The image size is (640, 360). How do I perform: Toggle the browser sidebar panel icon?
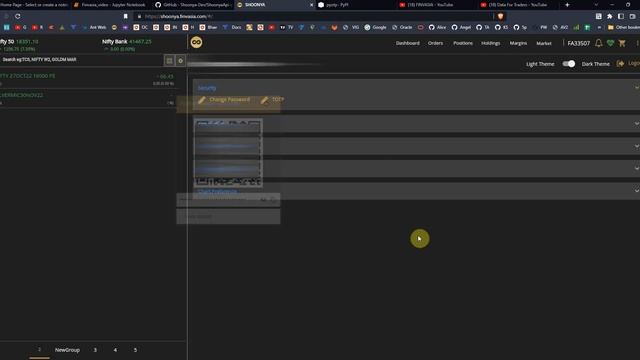(x=621, y=16)
